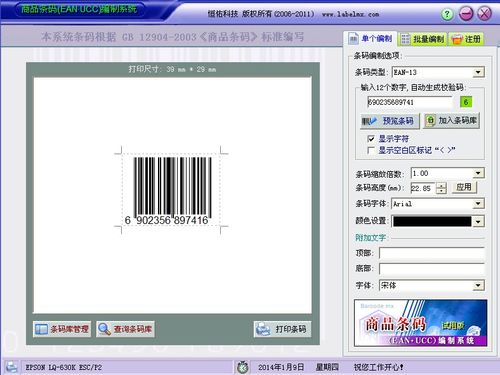Image resolution: width=500 pixels, height=375 pixels.
Task: Click the printer name EPSON LQ-630K ESC/P2
Action: (x=64, y=367)
